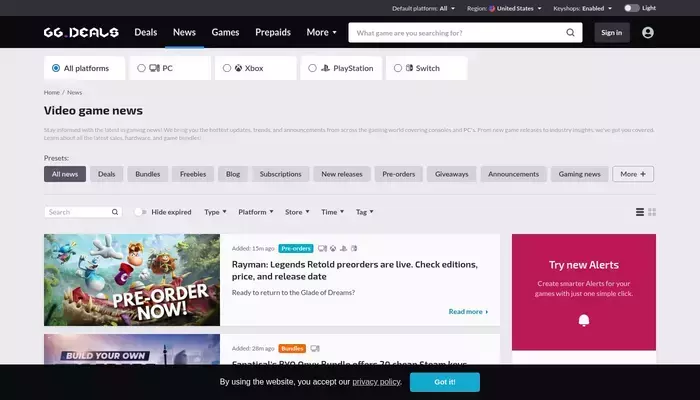Click Read more on Rayman article

(468, 312)
